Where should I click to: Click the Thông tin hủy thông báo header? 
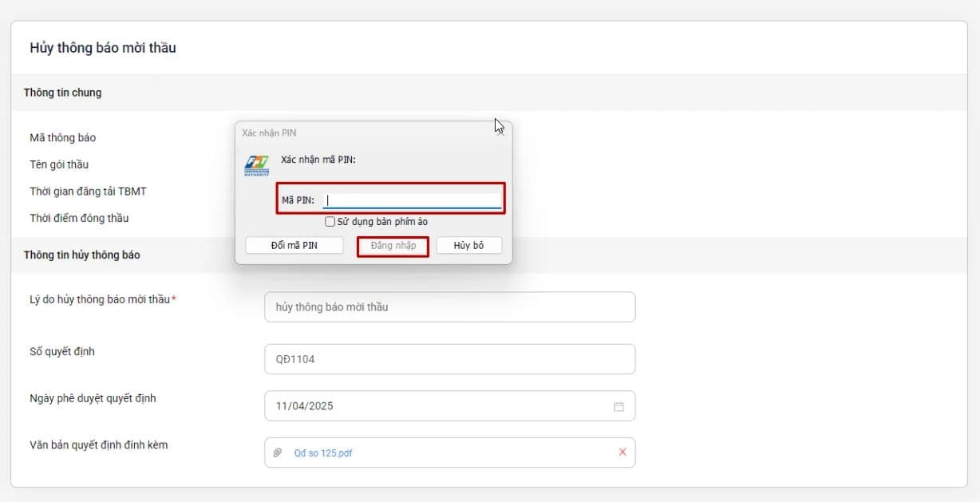pos(81,255)
